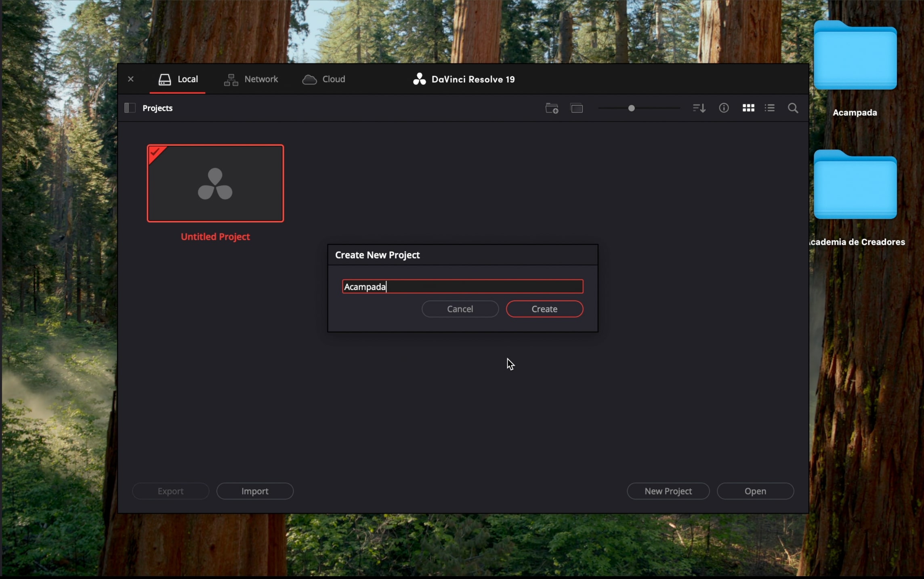This screenshot has width=924, height=579.
Task: Select the Untitled Project thumbnail
Action: coord(215,183)
